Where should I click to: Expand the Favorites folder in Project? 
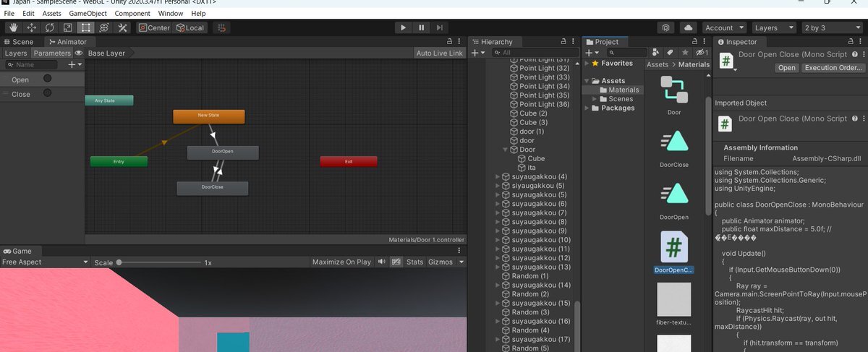point(587,64)
